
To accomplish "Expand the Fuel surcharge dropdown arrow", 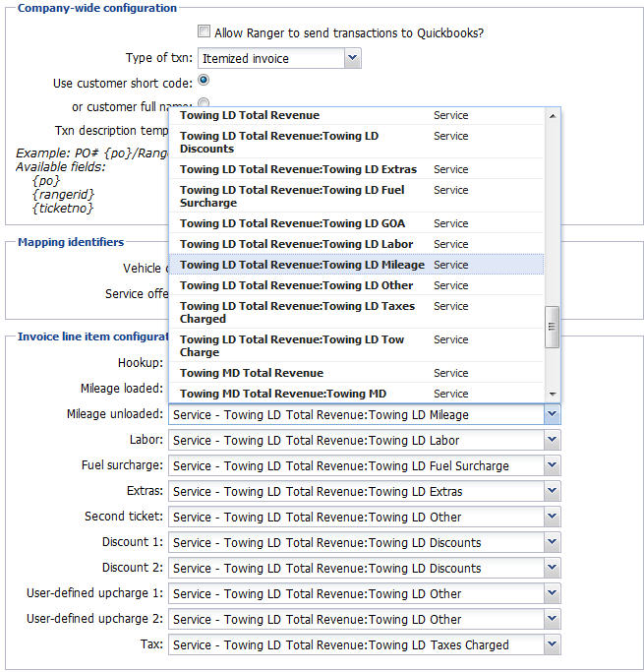I will (553, 466).
